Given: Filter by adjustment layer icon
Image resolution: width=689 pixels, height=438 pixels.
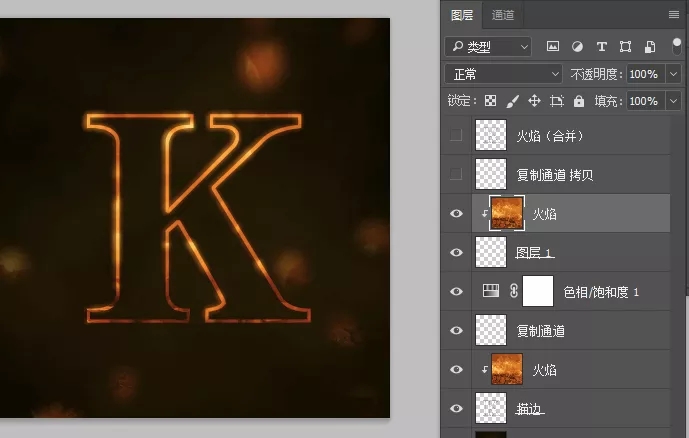Looking at the screenshot, I should tap(577, 47).
